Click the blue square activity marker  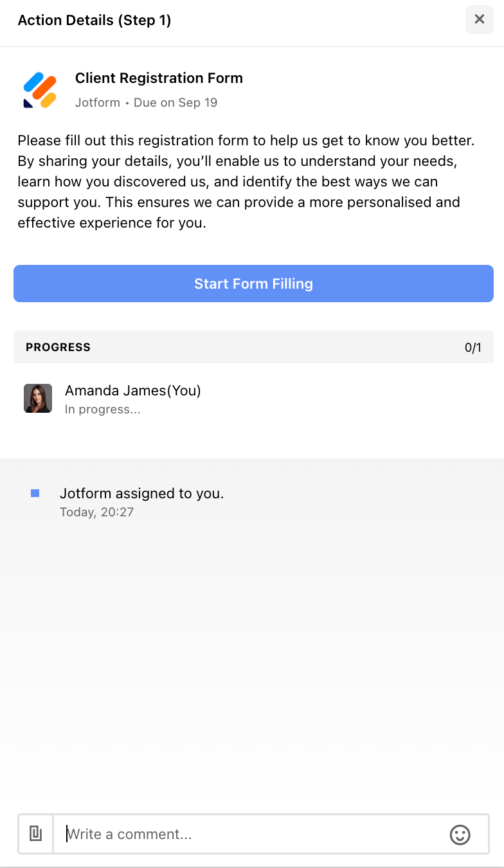[x=35, y=493]
